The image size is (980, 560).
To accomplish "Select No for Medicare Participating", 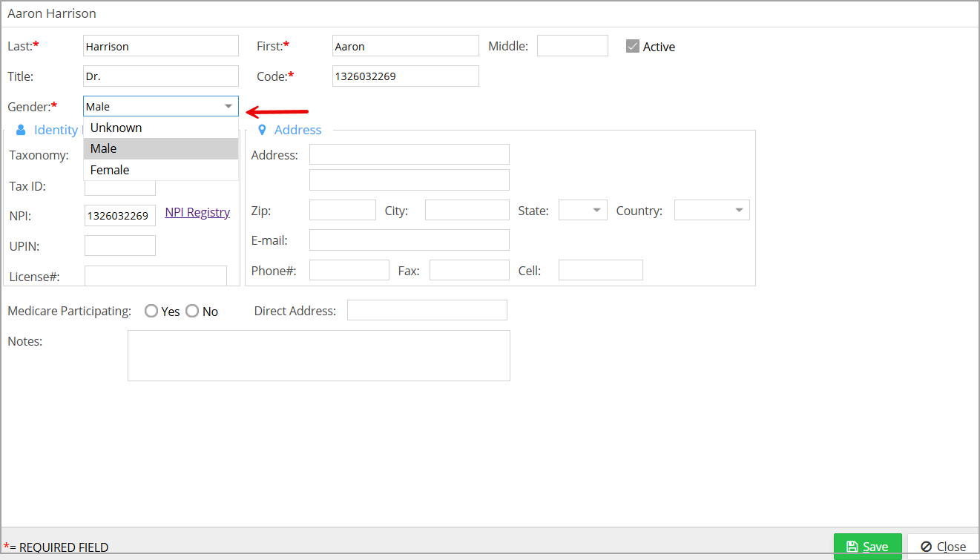I will coord(192,312).
